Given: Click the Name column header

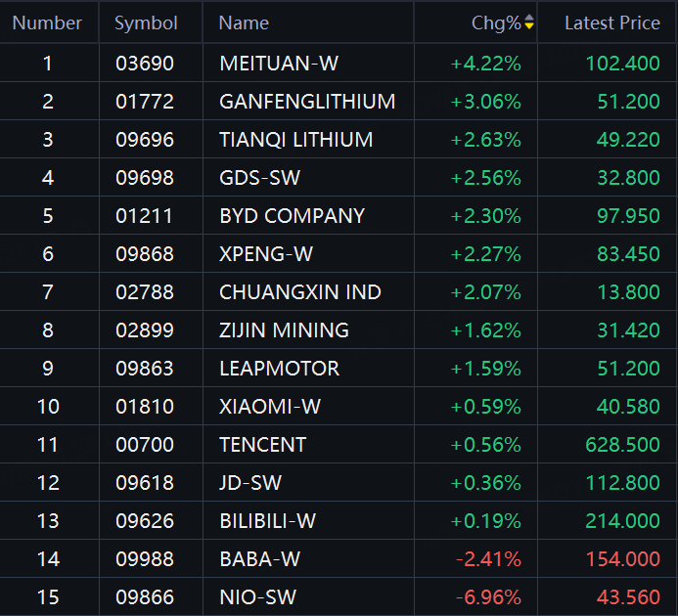Looking at the screenshot, I should (x=244, y=22).
